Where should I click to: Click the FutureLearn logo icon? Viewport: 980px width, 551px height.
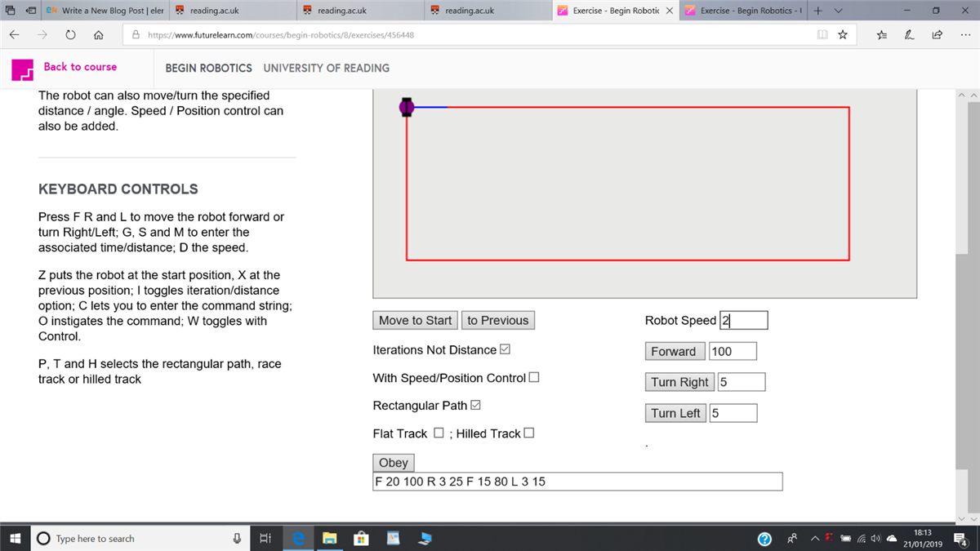[x=22, y=69]
